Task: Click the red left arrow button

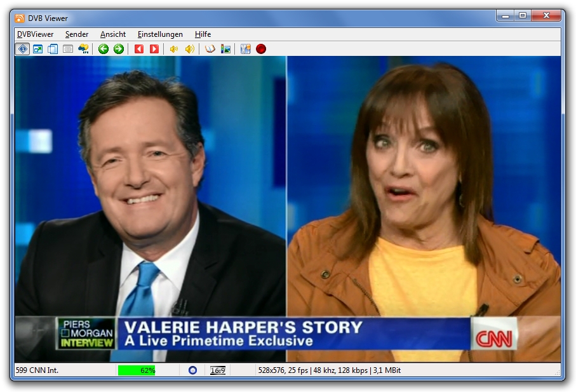Action: pyautogui.click(x=139, y=49)
